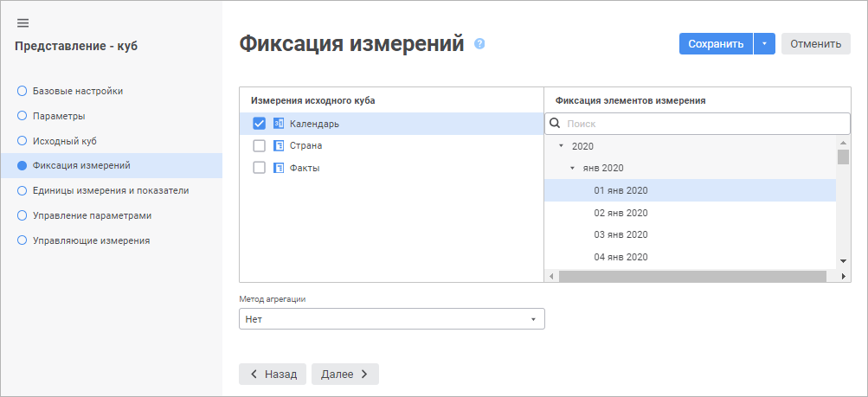Screen dimensions: 868x397
Task: Collapse the янв 2020 tree node
Action: [x=572, y=168]
